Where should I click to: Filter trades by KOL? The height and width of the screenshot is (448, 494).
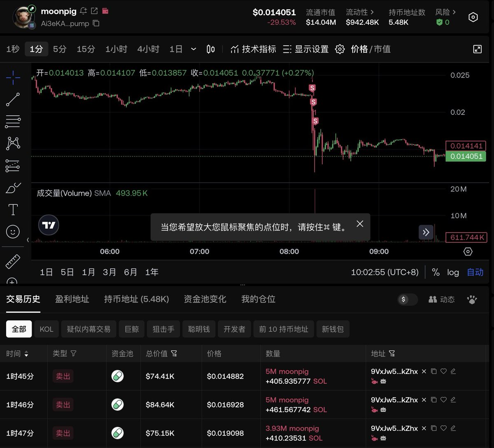47,329
